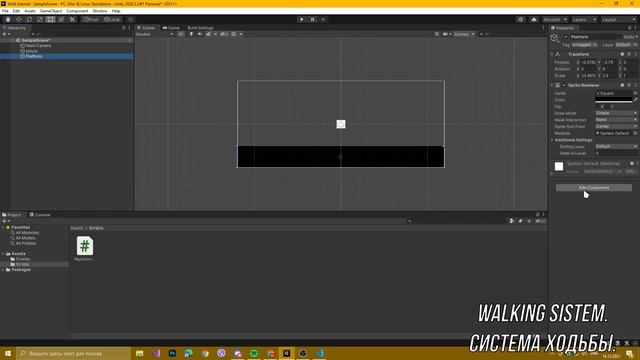Open the Help menu
The height and width of the screenshot is (360, 640).
[x=116, y=11]
